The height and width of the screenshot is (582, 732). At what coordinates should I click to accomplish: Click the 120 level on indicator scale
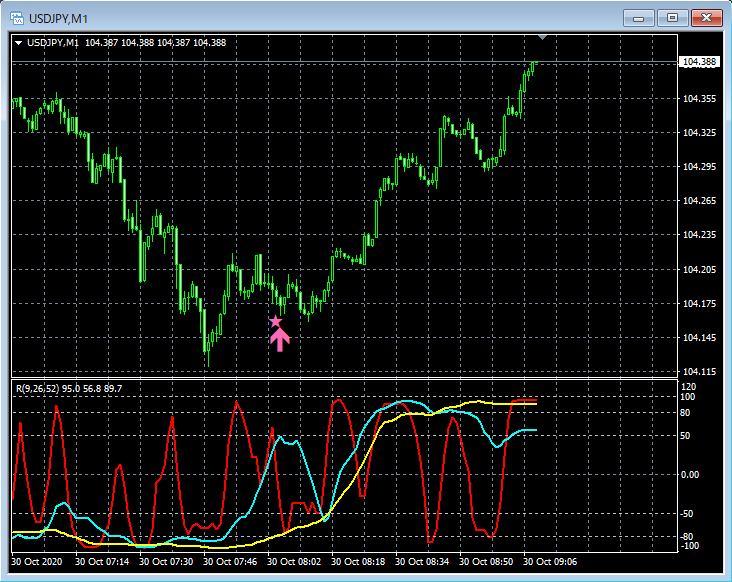(x=689, y=386)
